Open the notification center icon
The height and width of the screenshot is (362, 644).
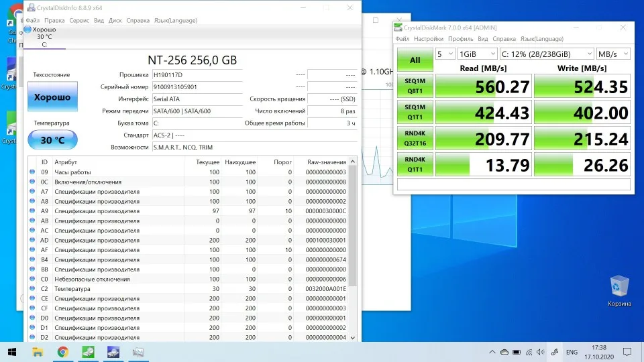[627, 352]
